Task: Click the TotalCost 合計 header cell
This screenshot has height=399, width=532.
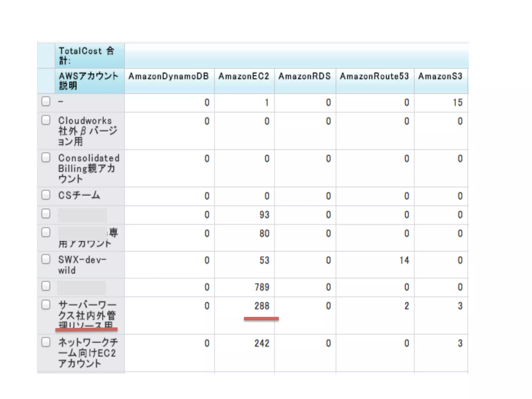Action: (87, 56)
